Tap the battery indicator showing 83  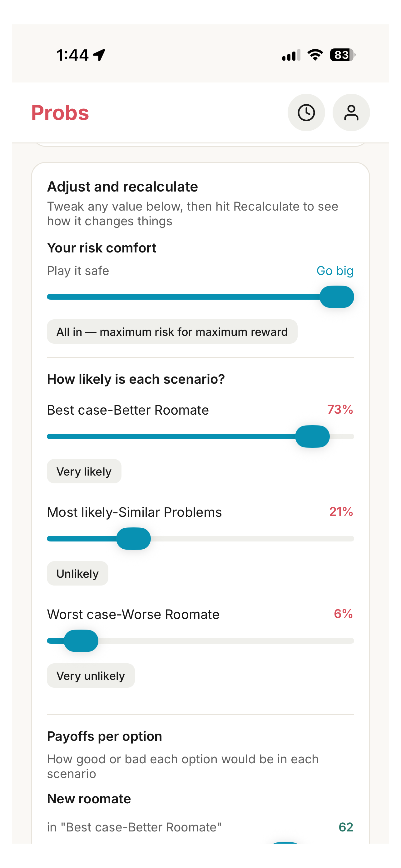pos(340,55)
